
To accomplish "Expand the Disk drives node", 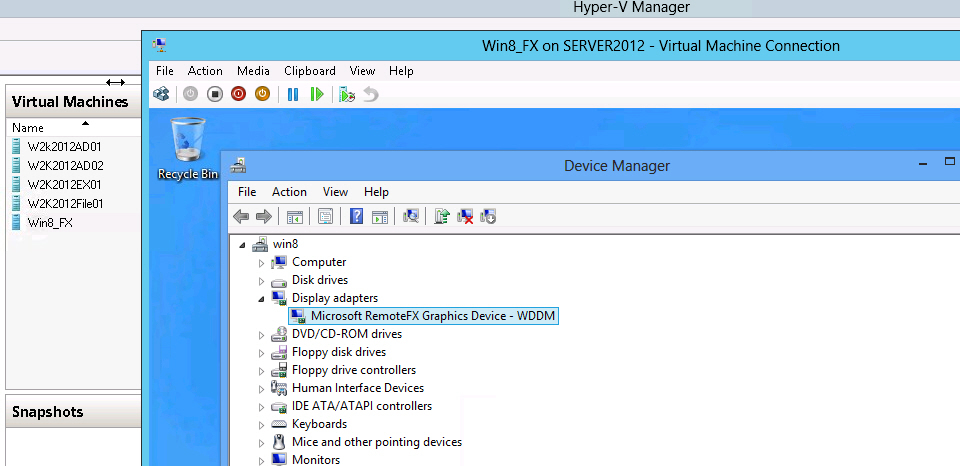I will 263,280.
